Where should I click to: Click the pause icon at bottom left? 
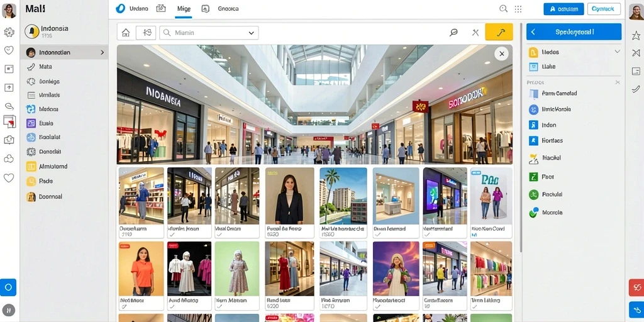pyautogui.click(x=8, y=309)
